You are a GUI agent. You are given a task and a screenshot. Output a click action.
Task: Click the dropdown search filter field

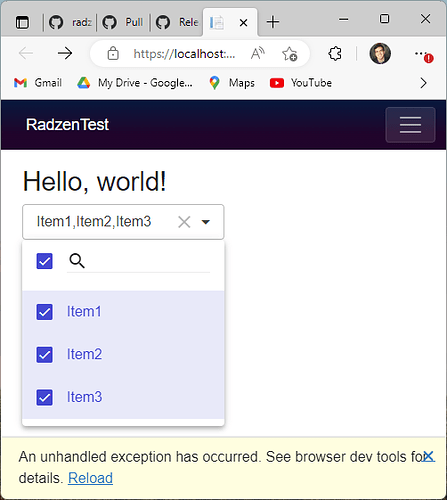pos(138,261)
